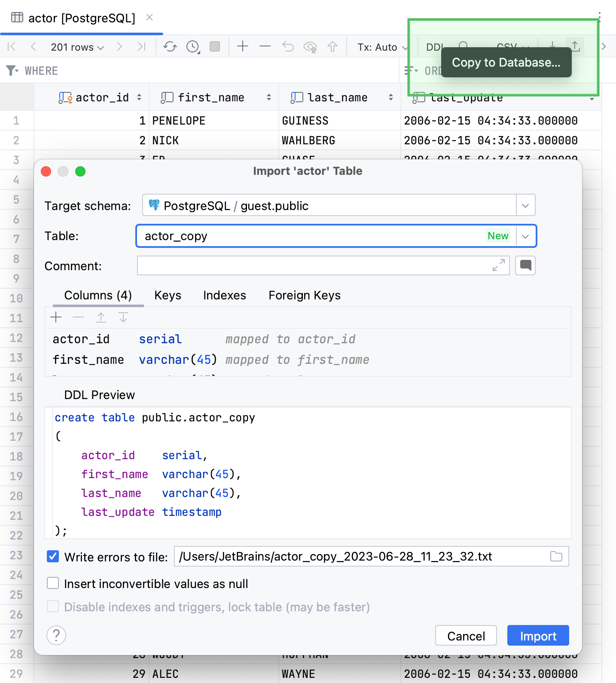The image size is (616, 683).
Task: Select row number 10 in the gutter
Action: pyautogui.click(x=16, y=298)
